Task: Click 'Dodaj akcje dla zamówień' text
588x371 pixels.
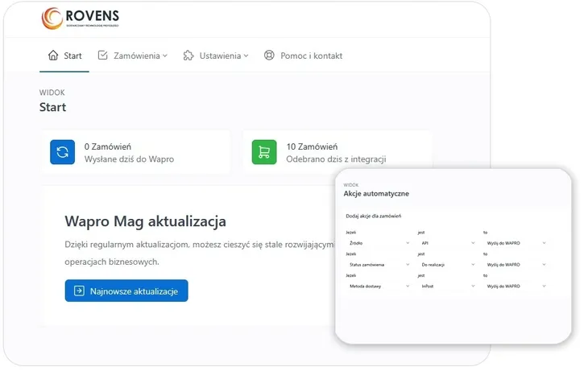Action: click(374, 216)
